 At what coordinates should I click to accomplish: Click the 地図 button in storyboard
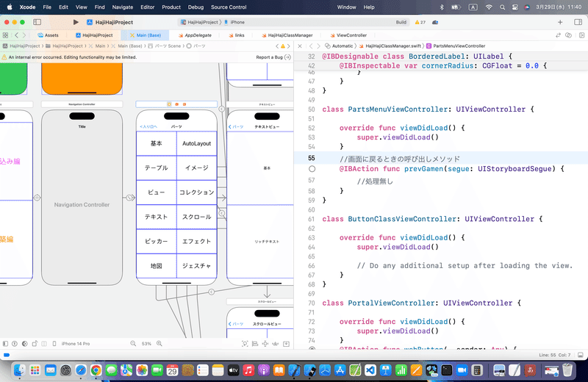point(157,266)
